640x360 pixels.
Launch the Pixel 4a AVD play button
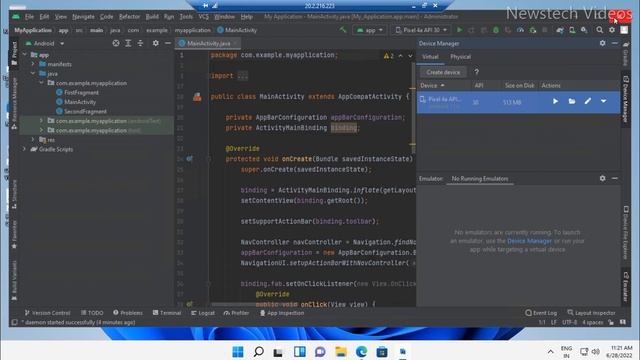556,101
